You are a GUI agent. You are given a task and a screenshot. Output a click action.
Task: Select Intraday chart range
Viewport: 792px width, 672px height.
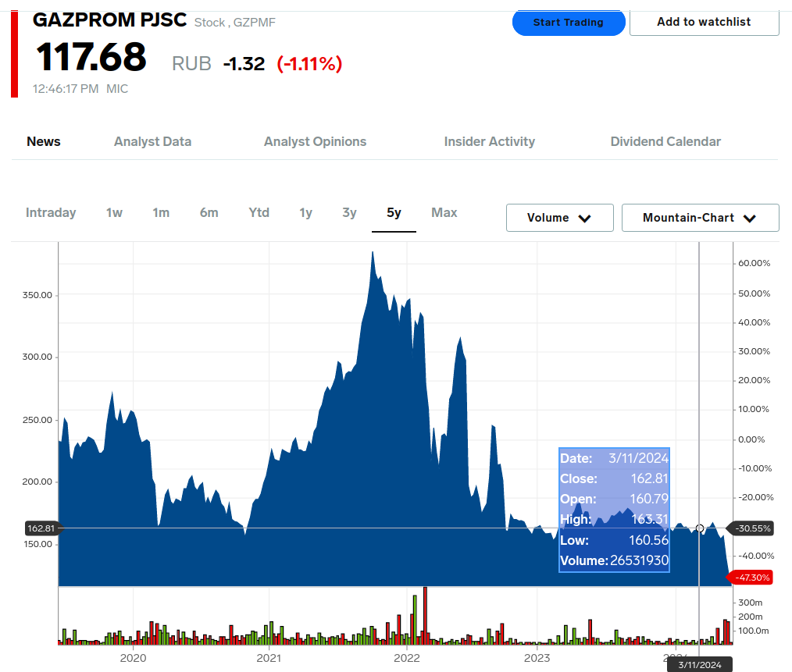pyautogui.click(x=51, y=212)
